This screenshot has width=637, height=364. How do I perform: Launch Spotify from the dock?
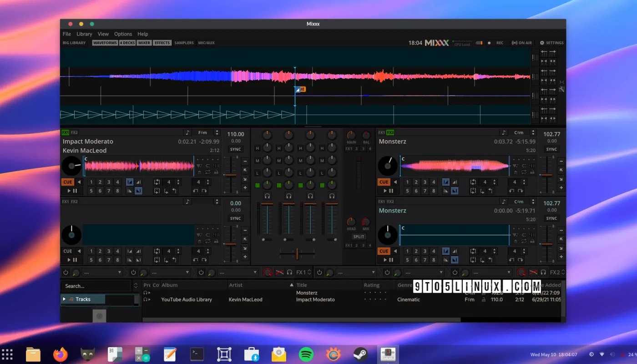[306, 354]
